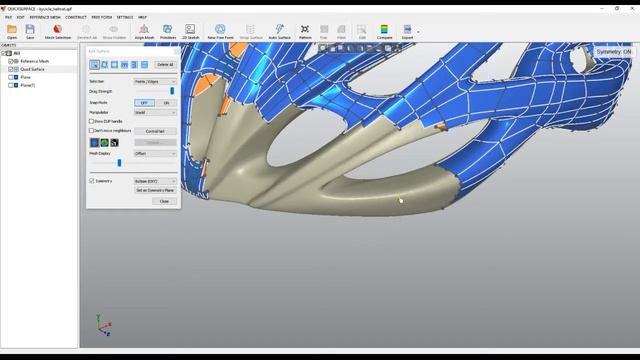Open the Manipulator dropdown
Image resolution: width=640 pixels, height=360 pixels.
pyautogui.click(x=155, y=112)
